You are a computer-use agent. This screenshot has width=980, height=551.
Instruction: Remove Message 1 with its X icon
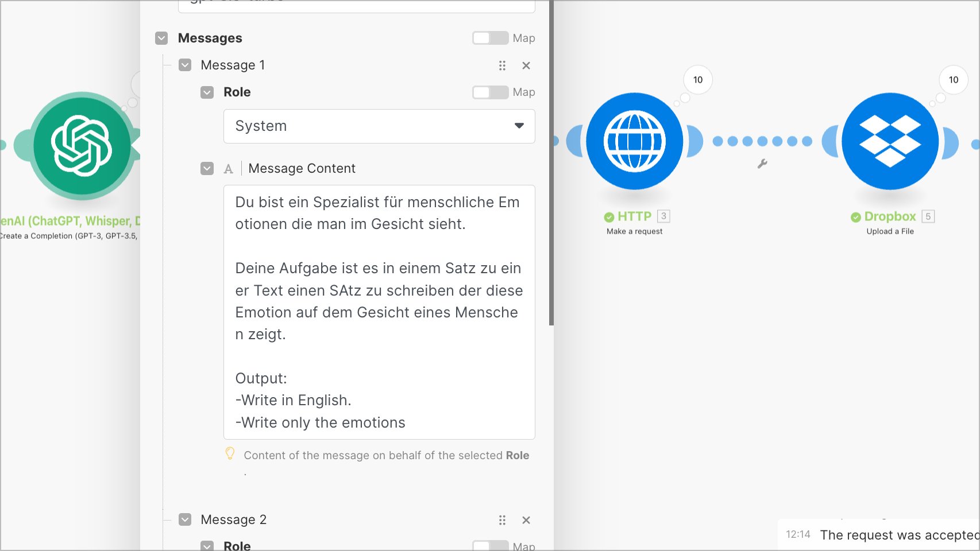coord(526,65)
